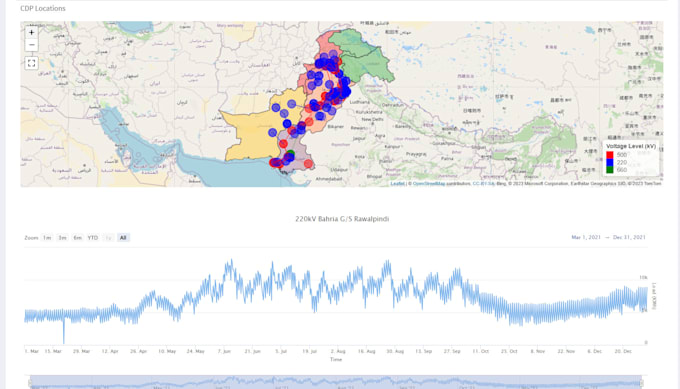Set chart zoom to 3m
This screenshot has height=389, width=680.
(62, 238)
